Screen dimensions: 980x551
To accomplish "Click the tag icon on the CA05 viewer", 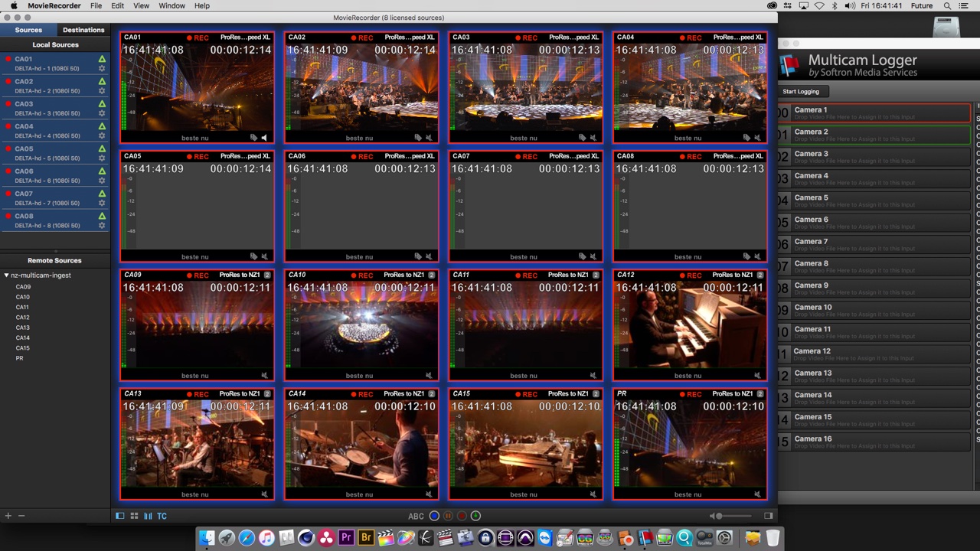I will click(x=253, y=256).
